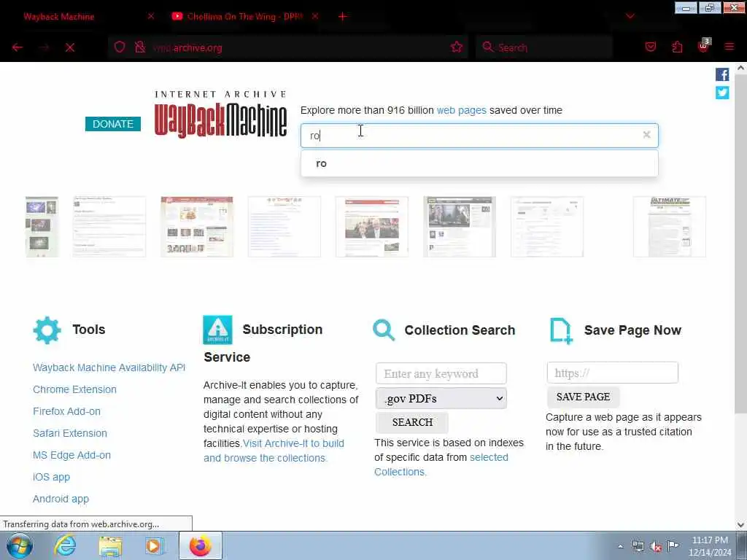Focus the Save Page https:// field
Viewport: 747px width, 560px height.
coord(613,373)
